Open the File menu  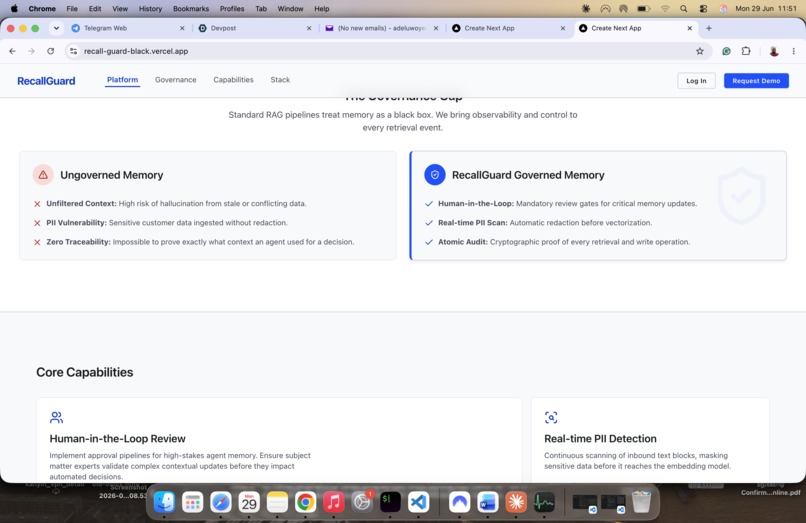(72, 8)
